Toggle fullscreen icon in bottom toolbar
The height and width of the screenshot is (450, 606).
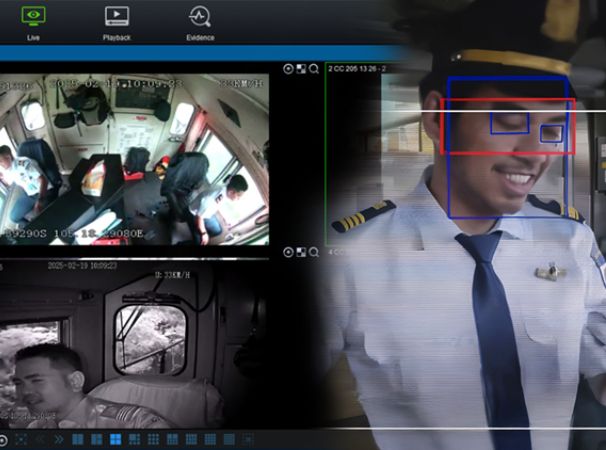21,439
